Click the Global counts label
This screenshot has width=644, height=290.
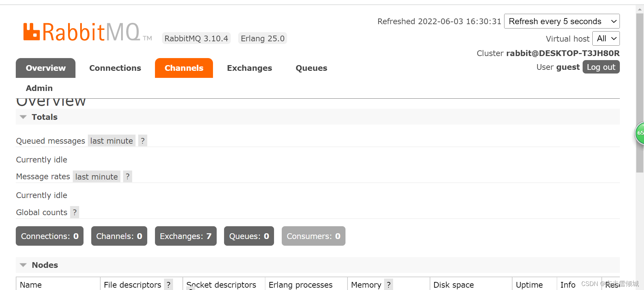pos(42,212)
